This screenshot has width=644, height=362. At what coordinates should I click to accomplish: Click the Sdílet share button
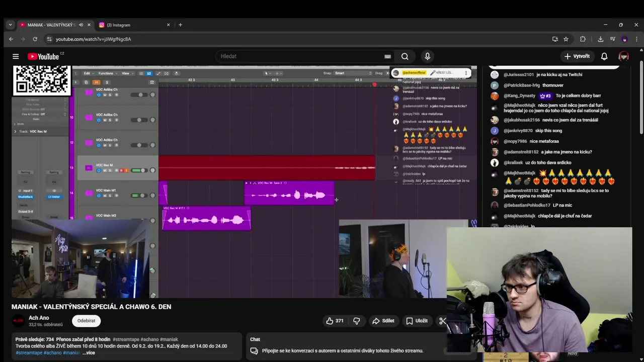pyautogui.click(x=383, y=321)
